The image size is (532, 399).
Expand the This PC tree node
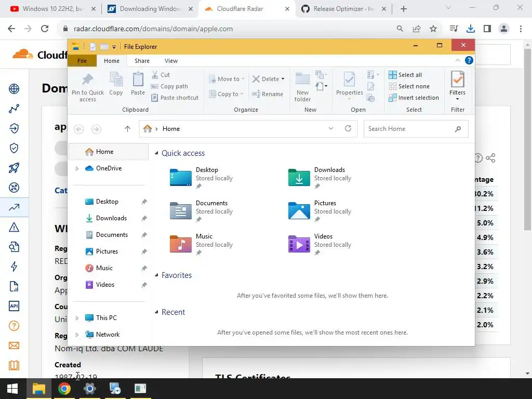tap(77, 318)
